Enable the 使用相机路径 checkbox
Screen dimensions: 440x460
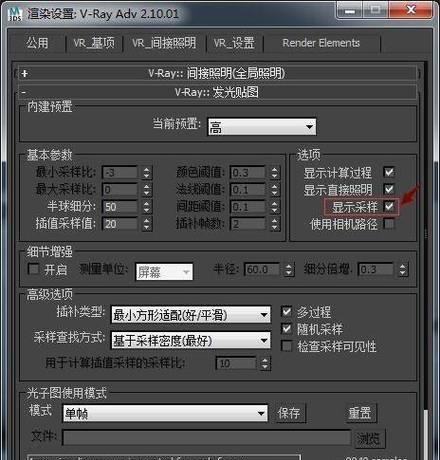coord(389,224)
